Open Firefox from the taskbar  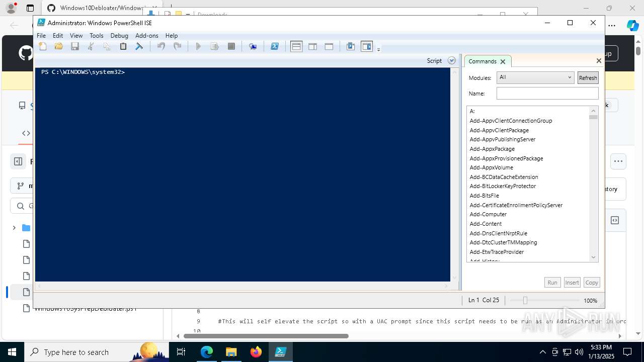[256, 352]
